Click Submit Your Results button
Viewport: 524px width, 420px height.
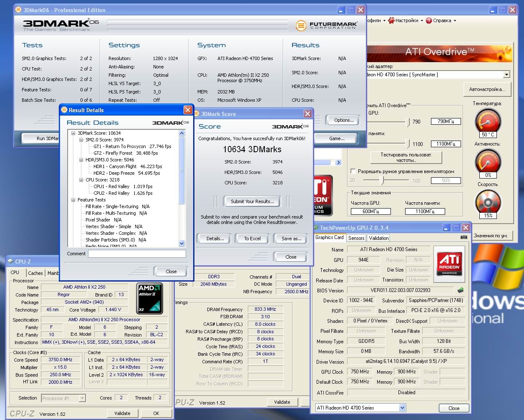(x=252, y=201)
